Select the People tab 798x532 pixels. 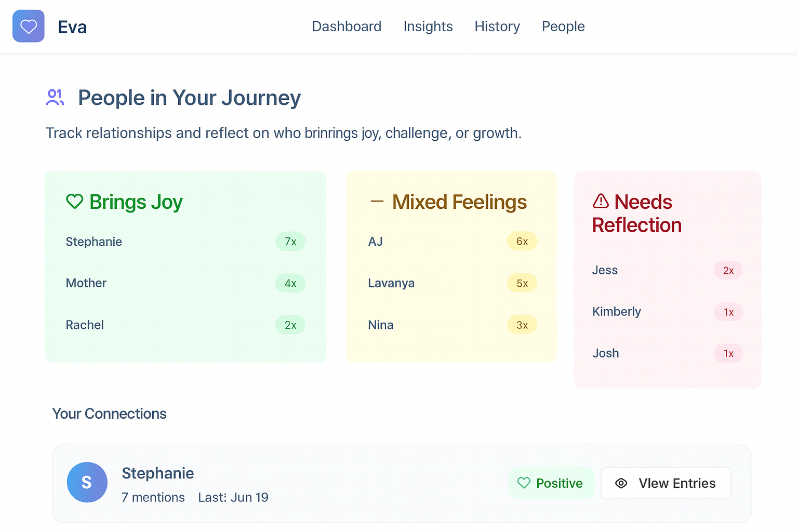[x=563, y=26]
